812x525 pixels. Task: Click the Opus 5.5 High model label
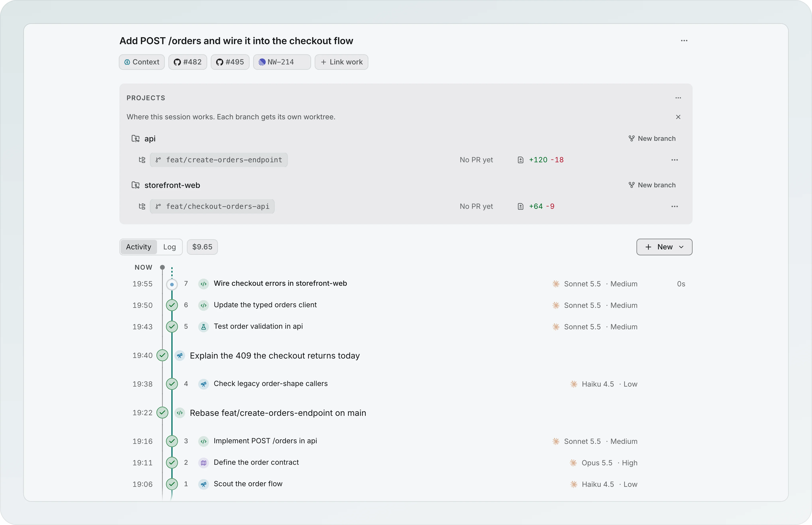(x=603, y=463)
